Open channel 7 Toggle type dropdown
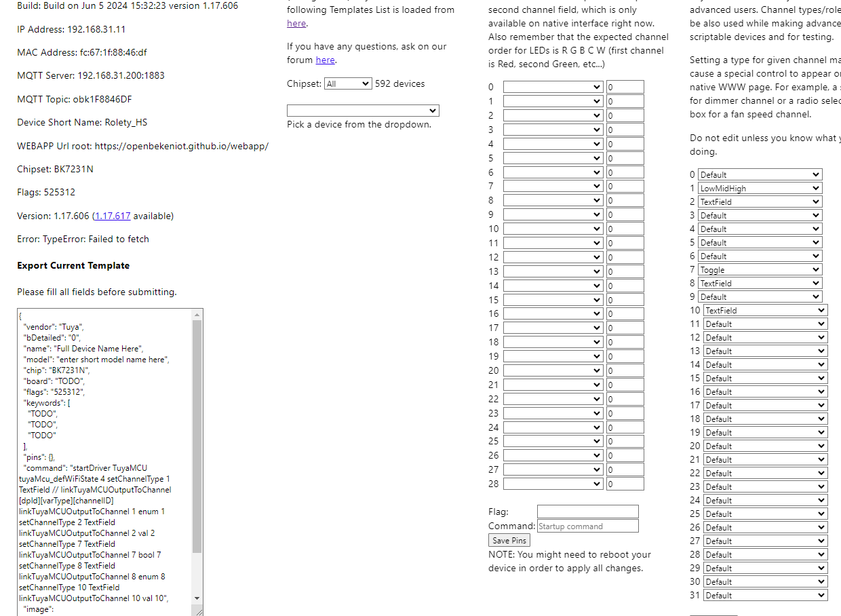 tap(760, 269)
